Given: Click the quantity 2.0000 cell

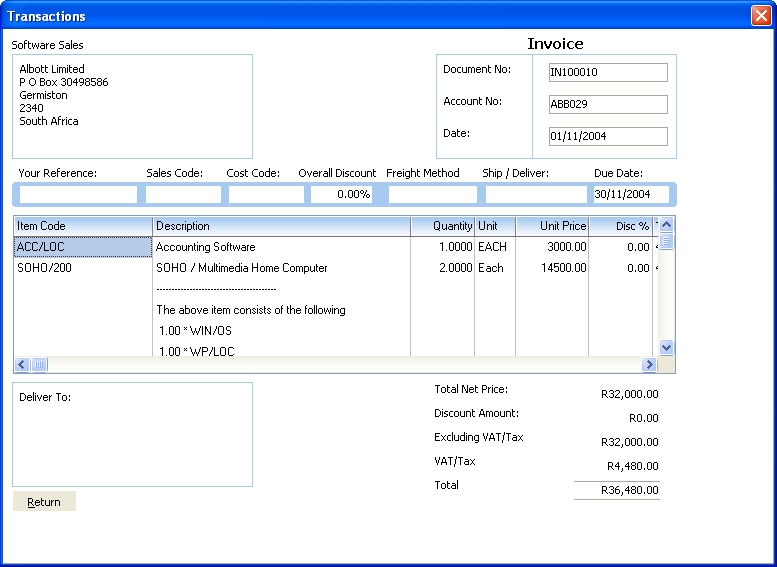Looking at the screenshot, I should [443, 268].
